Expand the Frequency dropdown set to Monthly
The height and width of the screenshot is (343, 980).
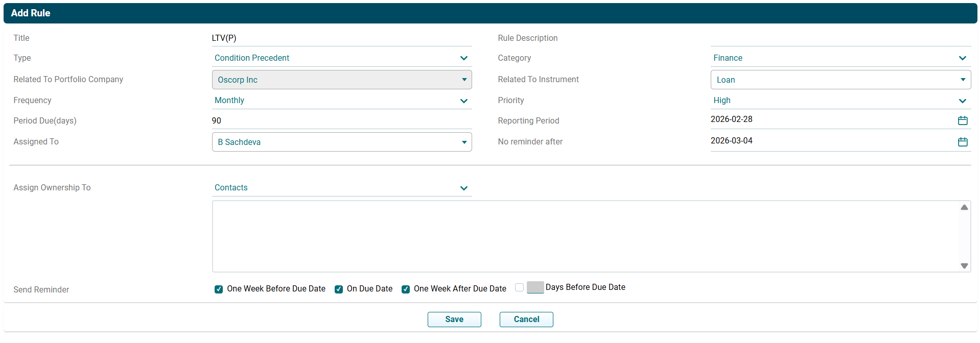click(x=341, y=101)
